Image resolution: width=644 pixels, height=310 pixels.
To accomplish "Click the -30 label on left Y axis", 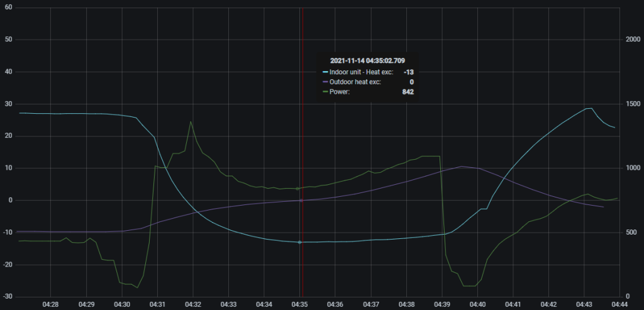I will point(8,297).
